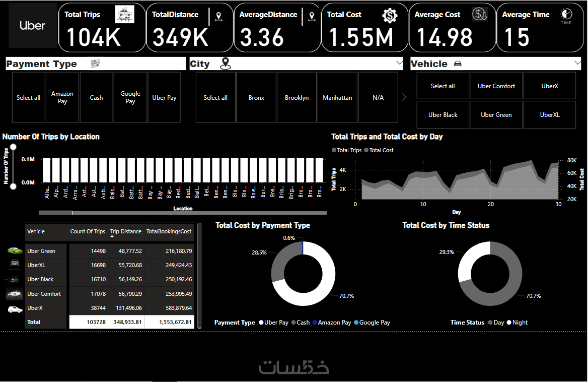The width and height of the screenshot is (588, 382).
Task: Click the City location pin icon
Action: click(226, 63)
